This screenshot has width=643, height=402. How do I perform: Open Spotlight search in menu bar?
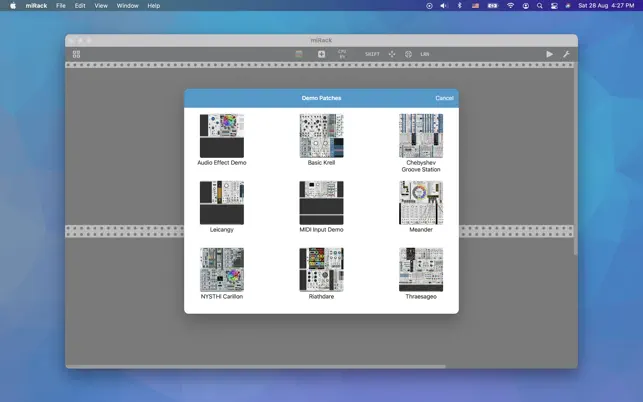tap(540, 6)
